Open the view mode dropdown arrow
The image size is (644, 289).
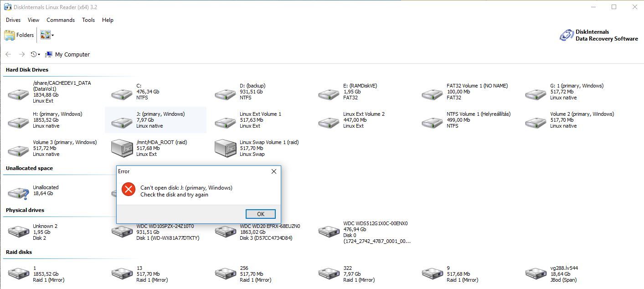coord(53,35)
